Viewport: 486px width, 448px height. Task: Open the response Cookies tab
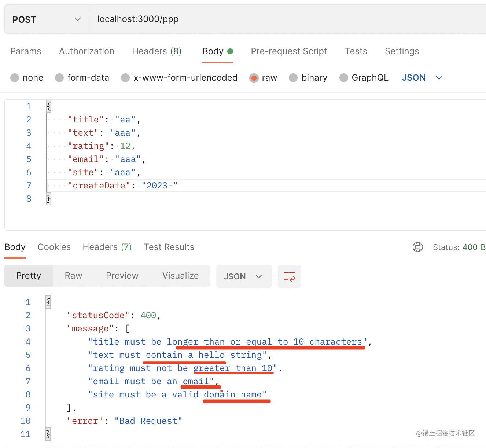pyautogui.click(x=54, y=247)
